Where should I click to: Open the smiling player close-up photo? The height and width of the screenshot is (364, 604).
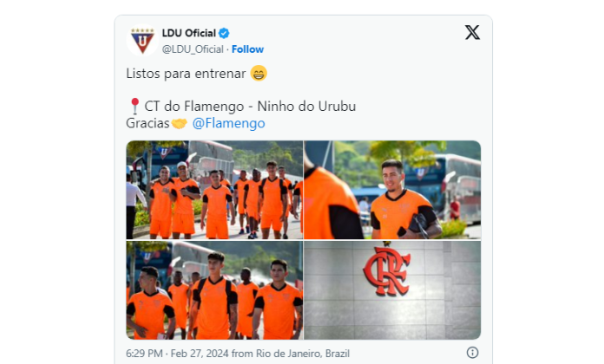(392, 190)
